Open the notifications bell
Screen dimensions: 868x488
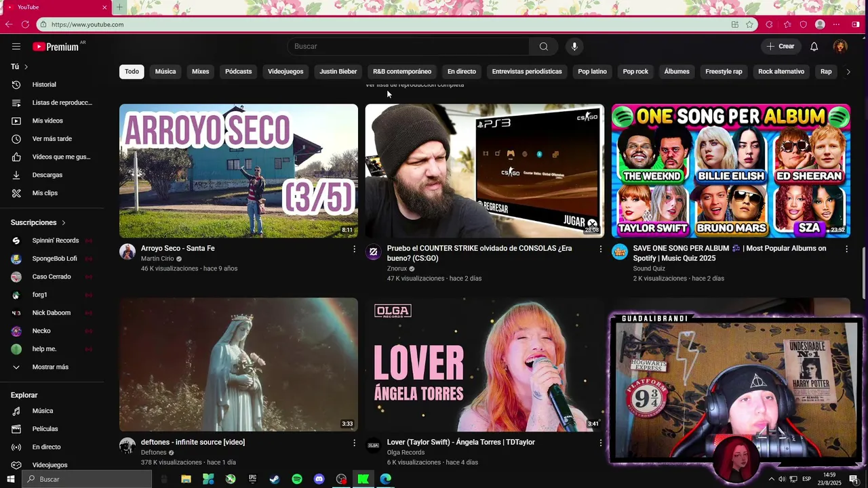click(814, 46)
